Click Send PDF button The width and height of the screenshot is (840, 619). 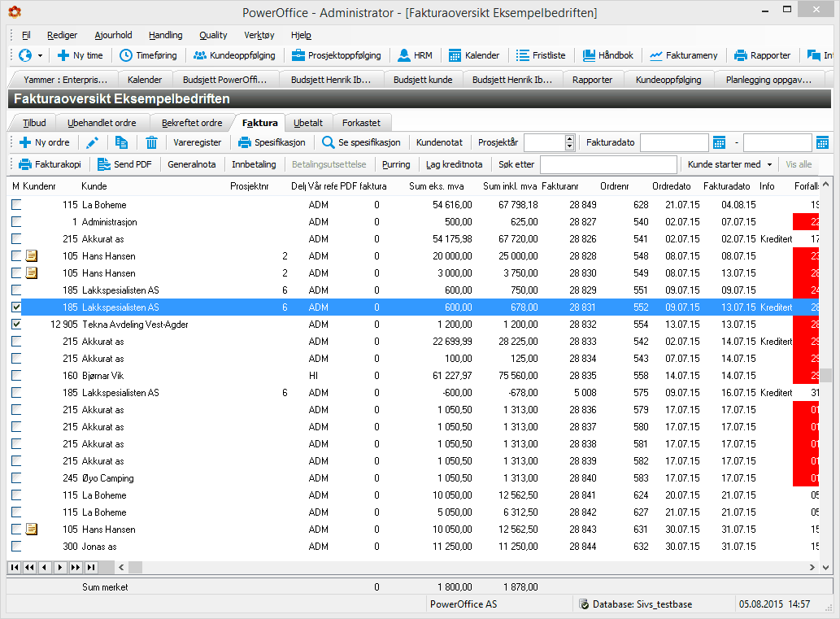click(125, 164)
